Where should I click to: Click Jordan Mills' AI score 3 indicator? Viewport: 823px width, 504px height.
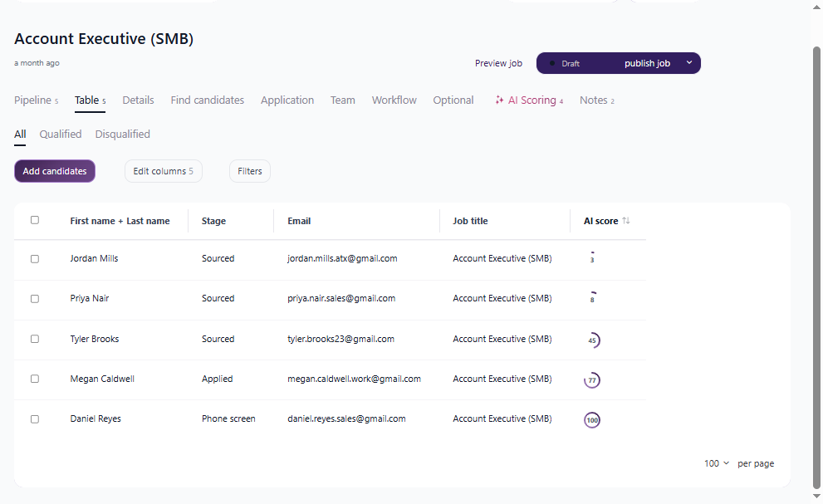[592, 257]
